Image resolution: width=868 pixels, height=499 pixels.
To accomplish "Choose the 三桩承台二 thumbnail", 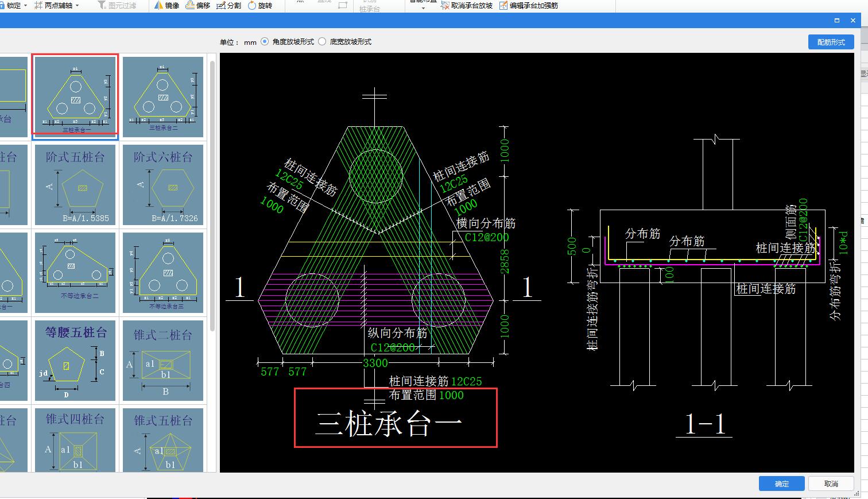I will [x=164, y=96].
